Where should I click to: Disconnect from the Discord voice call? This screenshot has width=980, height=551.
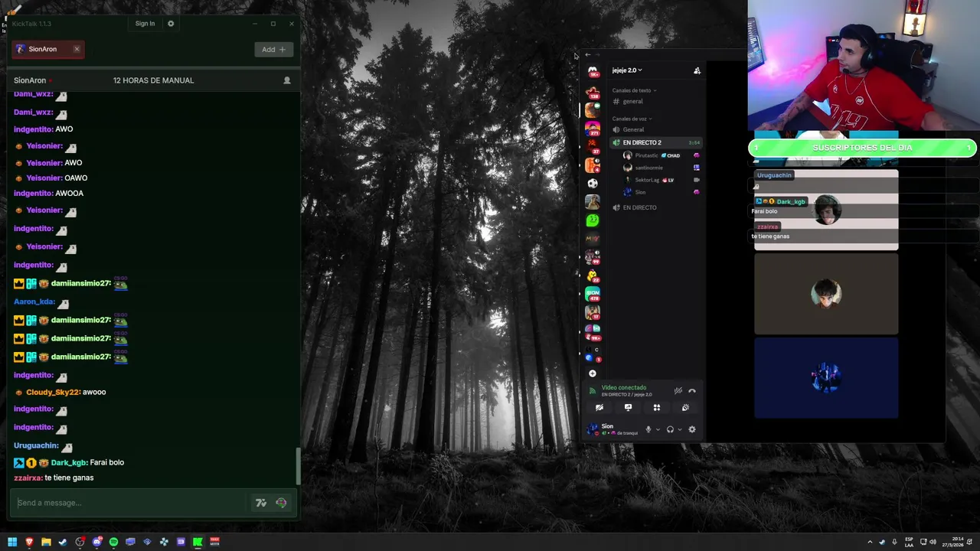coord(692,391)
